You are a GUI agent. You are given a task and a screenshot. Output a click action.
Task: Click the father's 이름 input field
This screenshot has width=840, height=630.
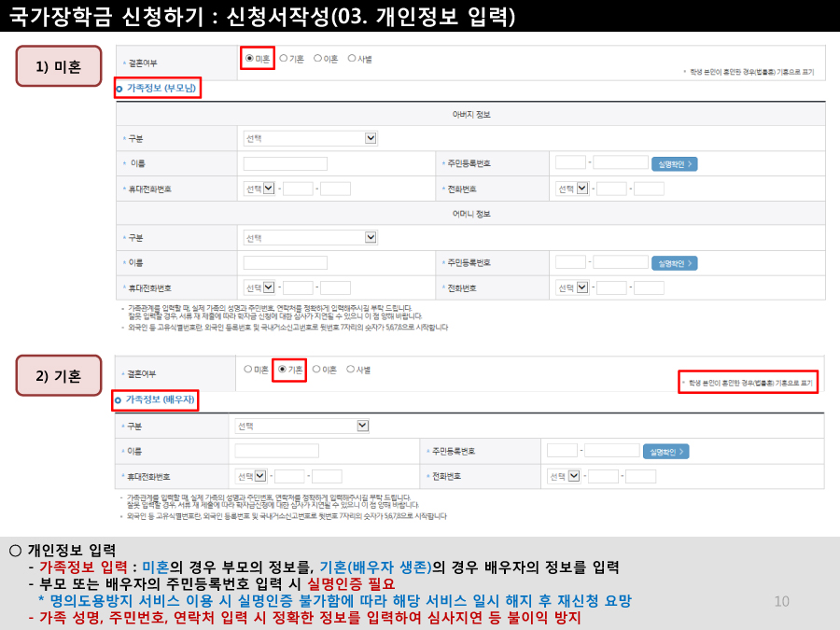[285, 163]
